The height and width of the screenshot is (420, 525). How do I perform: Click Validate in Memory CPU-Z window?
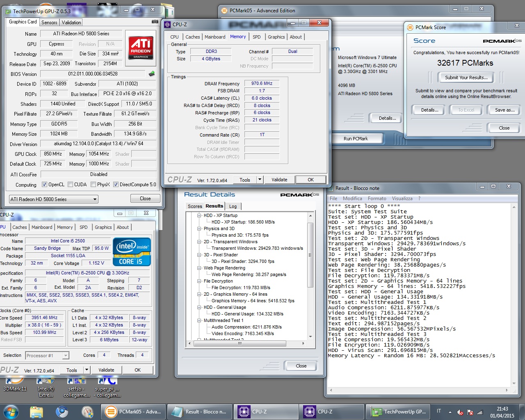coord(279,180)
